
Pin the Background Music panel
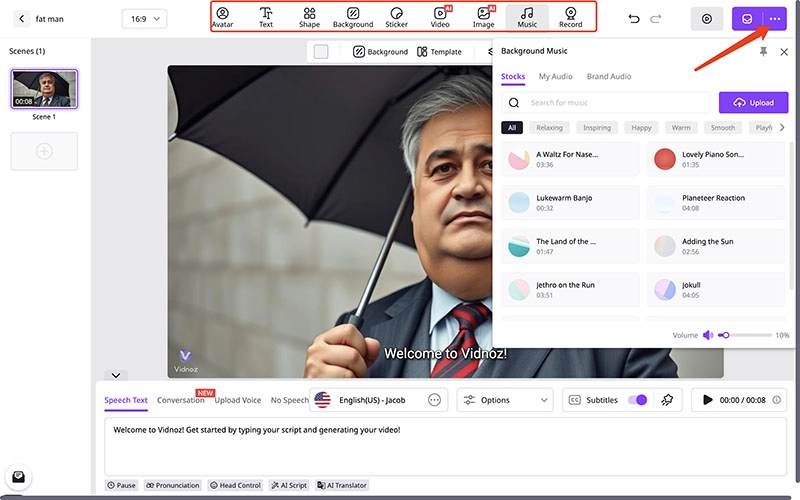764,51
